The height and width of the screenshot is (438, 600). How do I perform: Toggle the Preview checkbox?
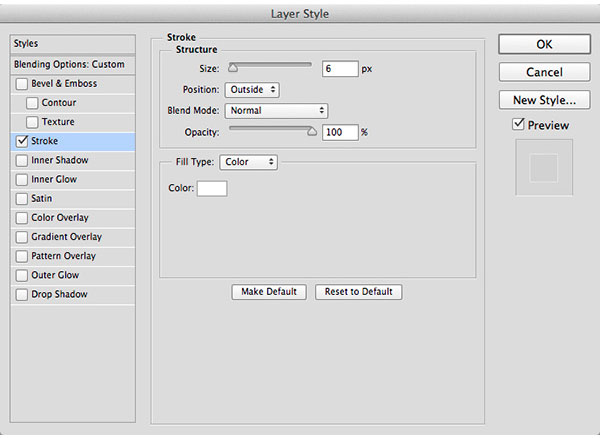[x=518, y=124]
